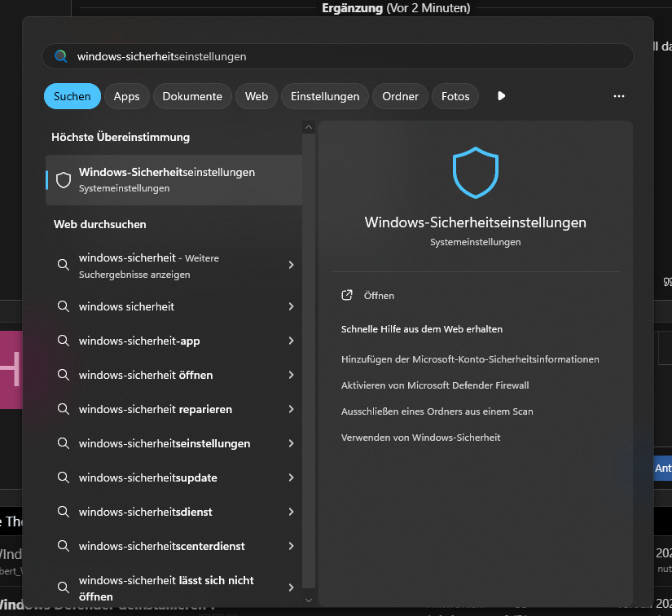Click the Öffnen external-link icon
The image size is (672, 616).
click(x=347, y=295)
